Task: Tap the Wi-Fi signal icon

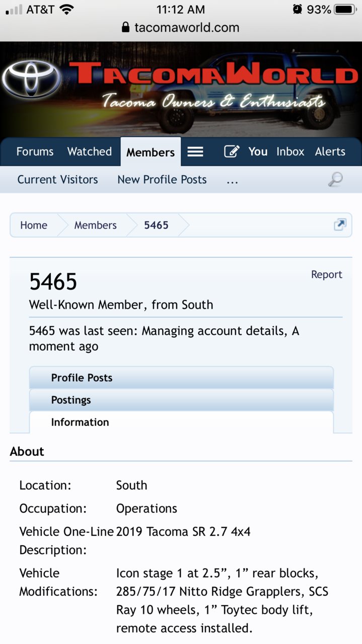Action: click(x=66, y=9)
